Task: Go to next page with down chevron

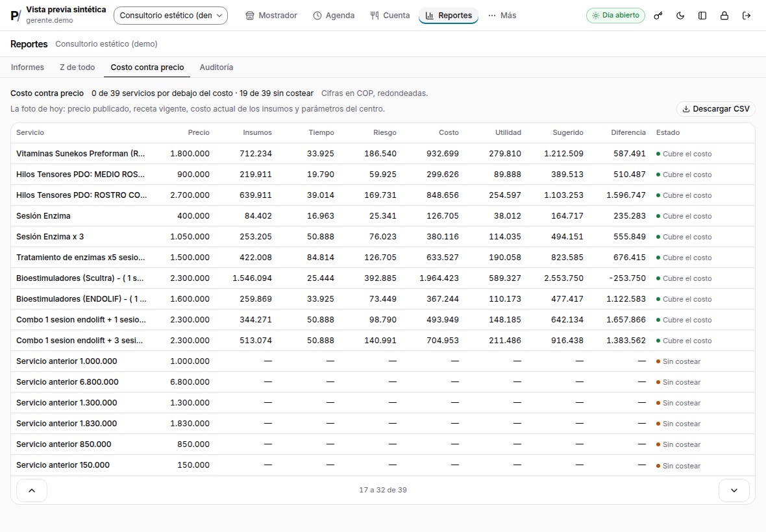Action: tap(734, 490)
